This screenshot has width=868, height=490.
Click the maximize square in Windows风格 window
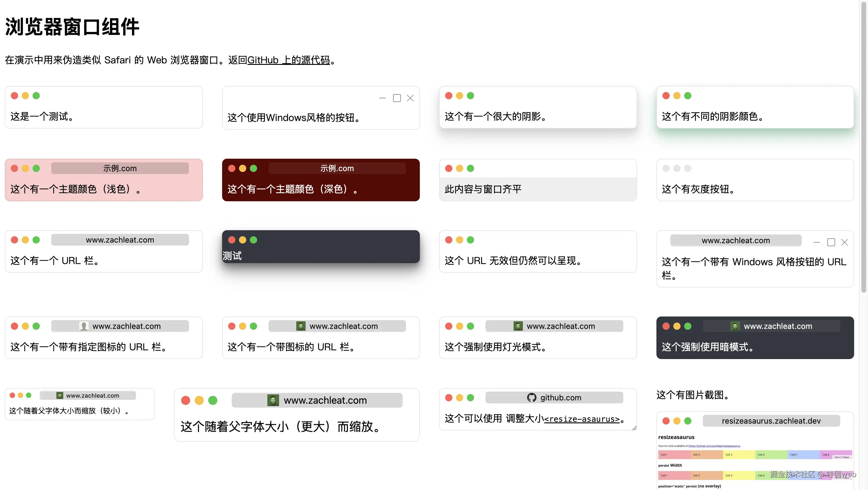[x=397, y=98]
